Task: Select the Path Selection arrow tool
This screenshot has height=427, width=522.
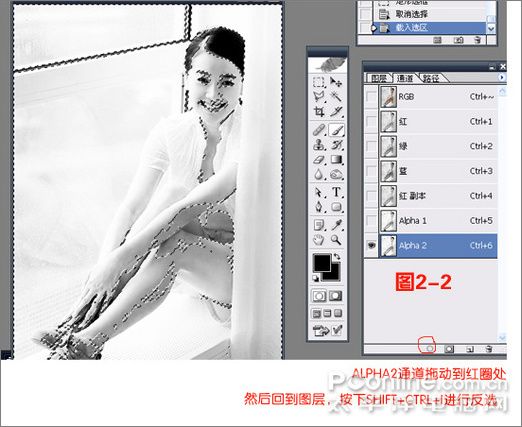Action: pos(319,192)
